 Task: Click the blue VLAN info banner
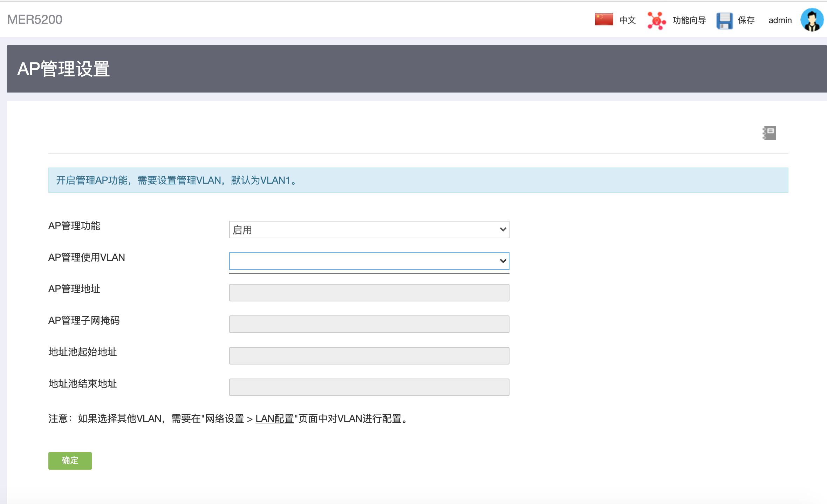[418, 180]
